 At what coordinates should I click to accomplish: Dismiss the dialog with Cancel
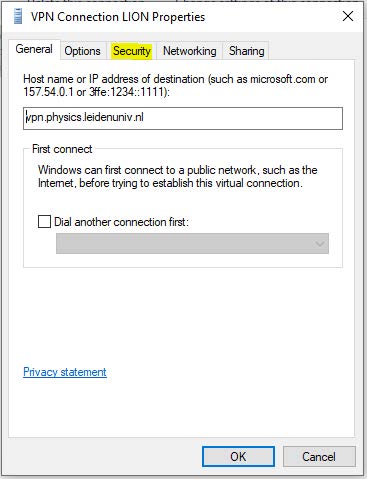point(319,456)
